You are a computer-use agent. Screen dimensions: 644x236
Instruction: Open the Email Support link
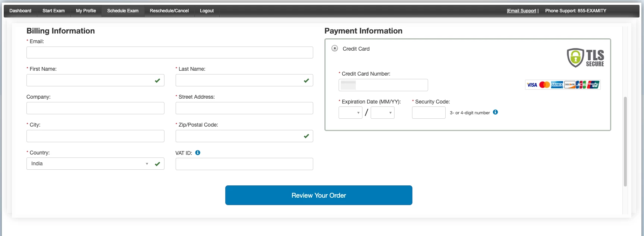click(522, 11)
